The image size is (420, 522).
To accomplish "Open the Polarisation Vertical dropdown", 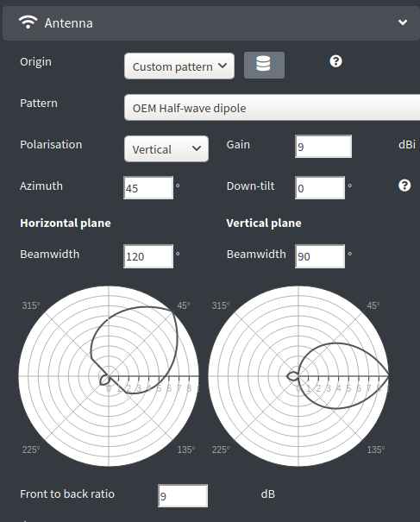I will (x=166, y=148).
